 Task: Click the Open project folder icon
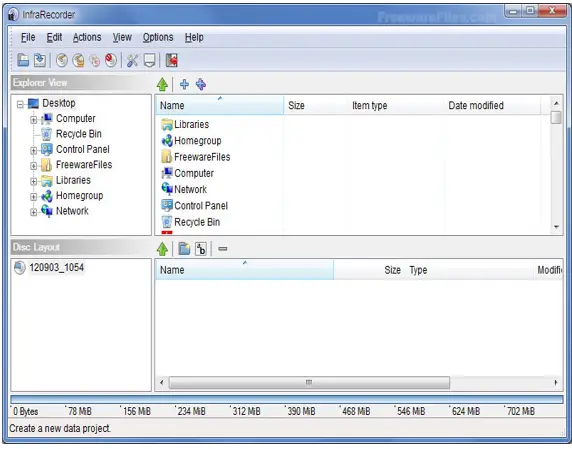point(23,60)
